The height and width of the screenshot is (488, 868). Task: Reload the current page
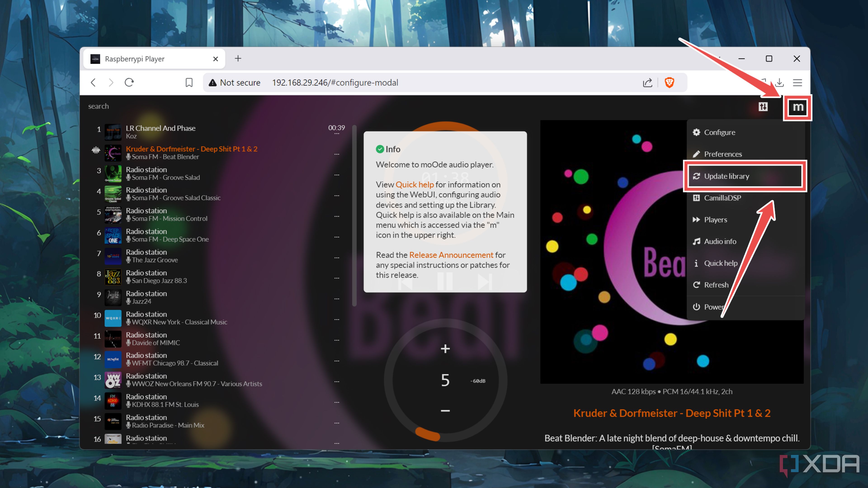(129, 82)
